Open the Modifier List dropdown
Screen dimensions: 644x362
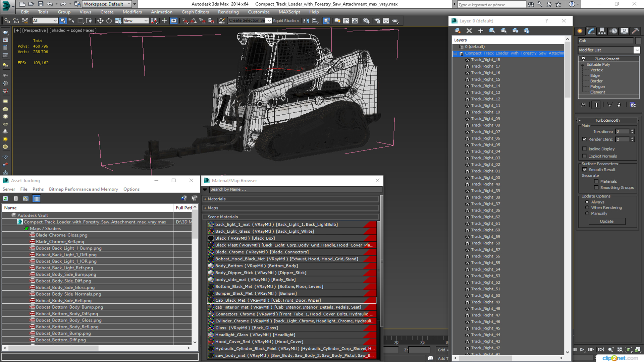click(x=609, y=50)
